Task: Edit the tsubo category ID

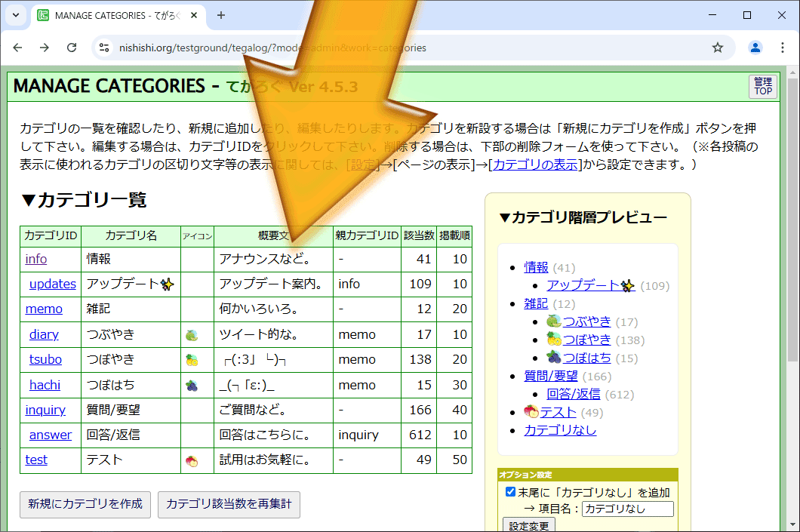Action: click(45, 360)
